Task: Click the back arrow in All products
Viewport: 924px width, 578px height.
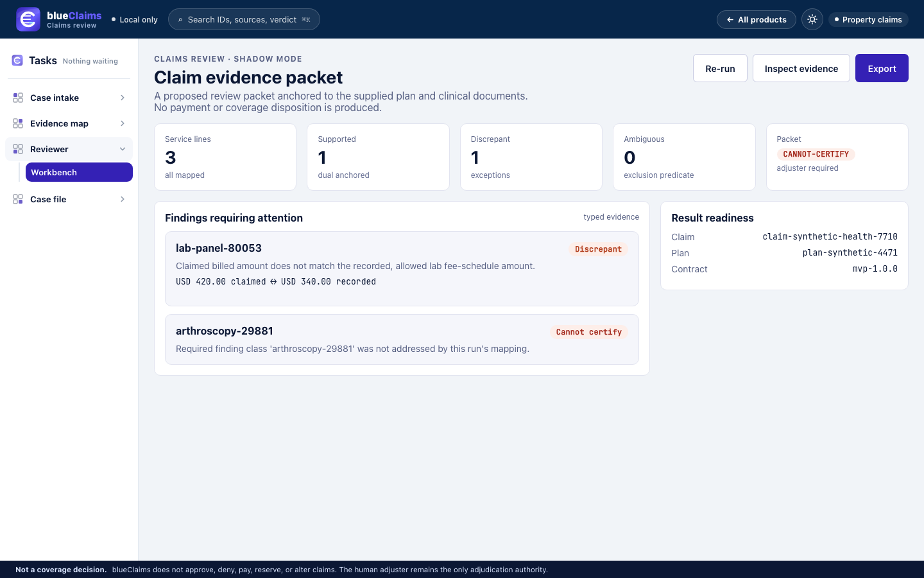Action: [730, 20]
